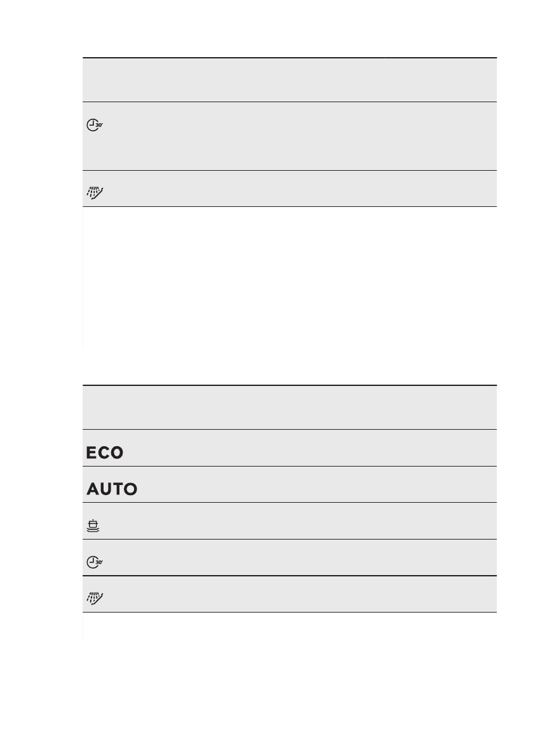Click the blank page margin above the upper table
Image resolution: width=533 pixels, height=756 pixels.
pos(289,29)
